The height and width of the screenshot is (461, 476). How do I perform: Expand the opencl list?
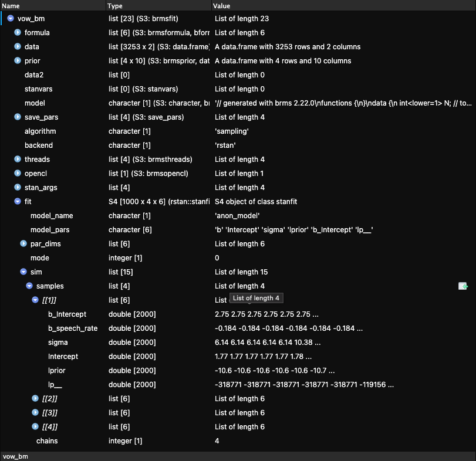[x=18, y=173]
